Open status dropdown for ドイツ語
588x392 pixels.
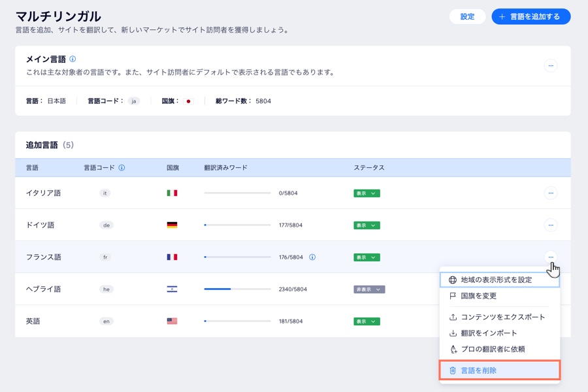367,225
